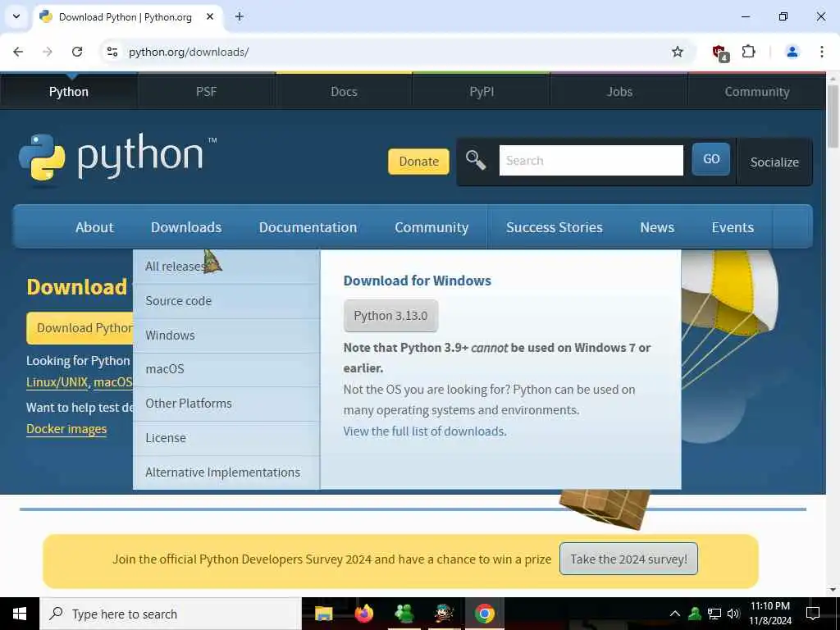Open the Events navigation menu
Image resolution: width=840 pixels, height=630 pixels.
tap(733, 227)
